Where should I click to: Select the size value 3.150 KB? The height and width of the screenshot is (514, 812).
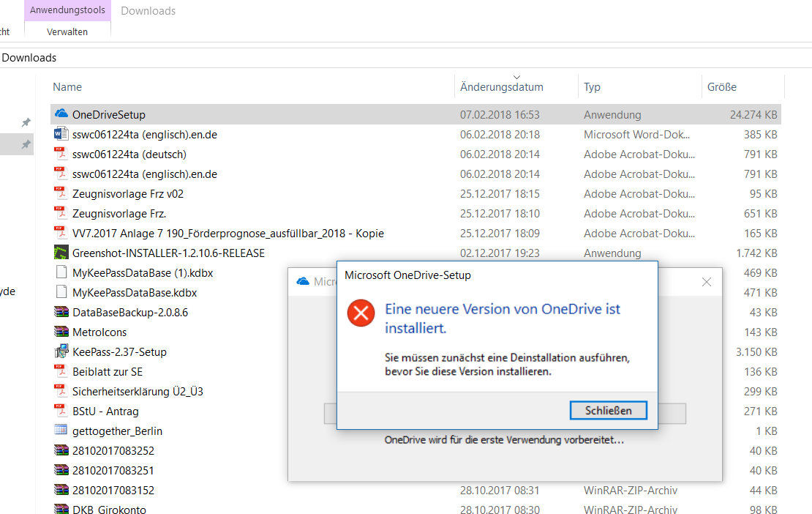tap(756, 352)
